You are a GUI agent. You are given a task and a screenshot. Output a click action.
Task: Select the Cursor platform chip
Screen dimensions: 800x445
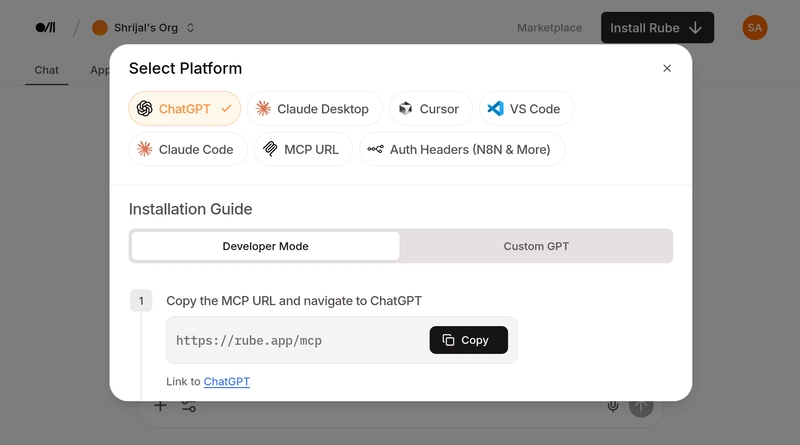pyautogui.click(x=428, y=109)
